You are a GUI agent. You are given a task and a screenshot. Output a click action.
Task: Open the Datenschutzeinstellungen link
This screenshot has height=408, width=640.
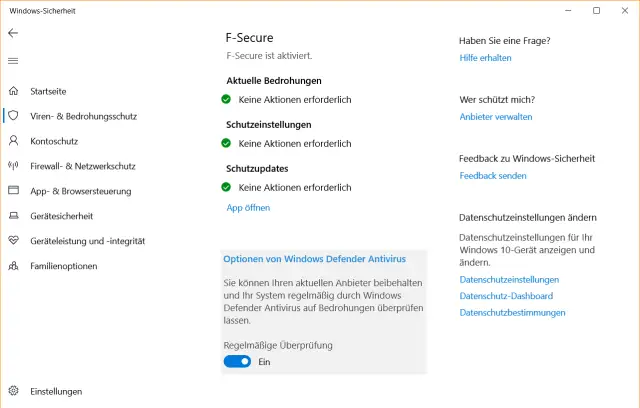(509, 280)
